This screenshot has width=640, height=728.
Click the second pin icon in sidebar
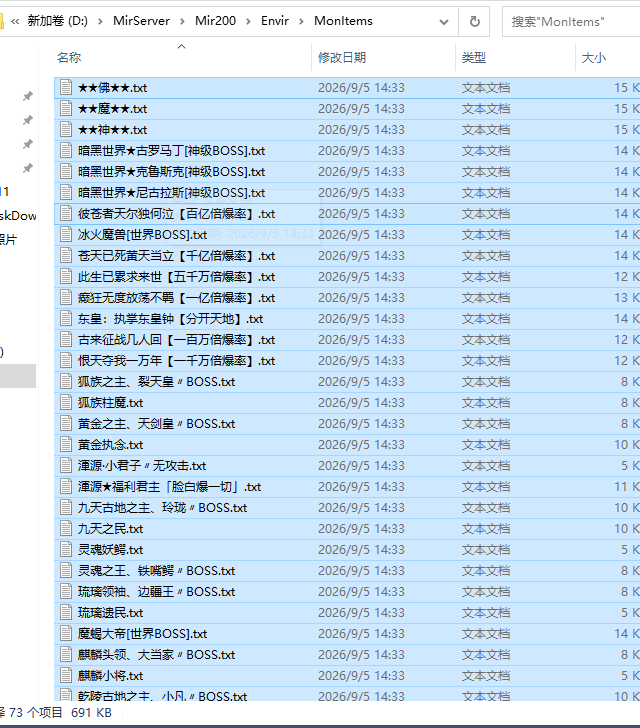28,120
